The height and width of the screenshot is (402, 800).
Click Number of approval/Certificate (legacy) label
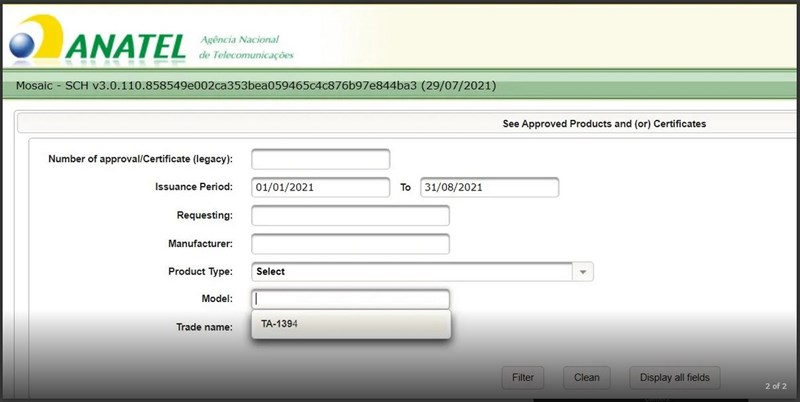pyautogui.click(x=140, y=159)
